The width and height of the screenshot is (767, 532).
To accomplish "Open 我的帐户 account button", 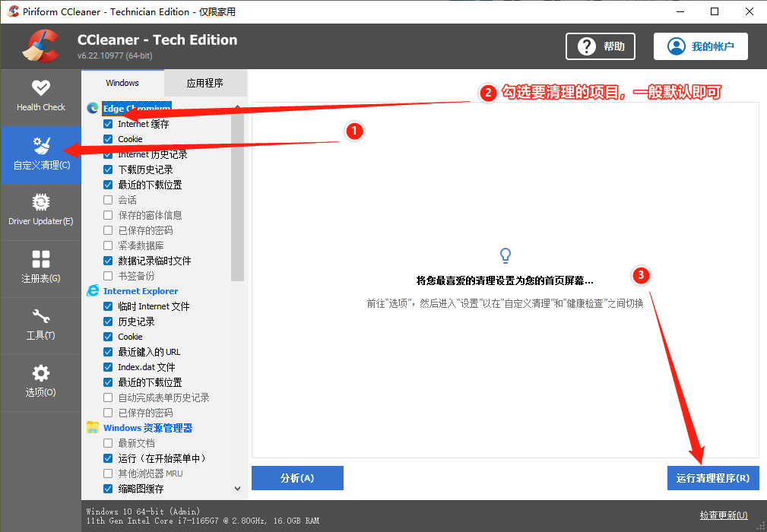I will click(700, 46).
